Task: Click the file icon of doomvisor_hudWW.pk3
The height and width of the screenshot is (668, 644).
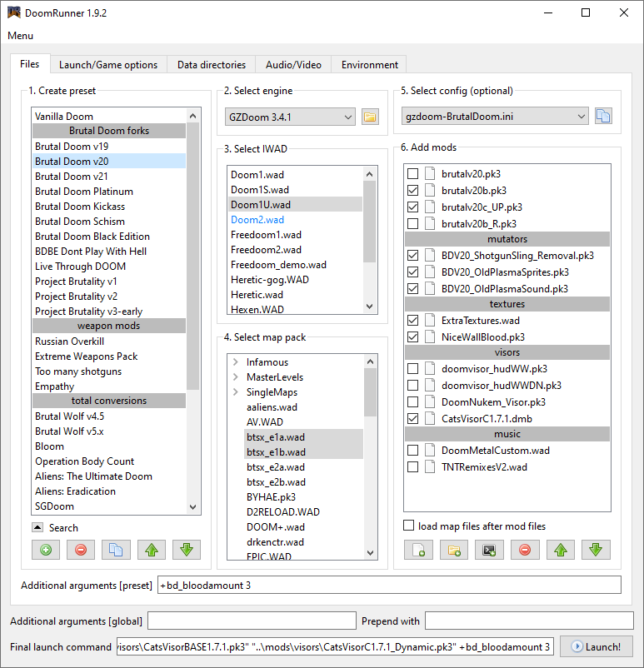Action: pyautogui.click(x=430, y=368)
